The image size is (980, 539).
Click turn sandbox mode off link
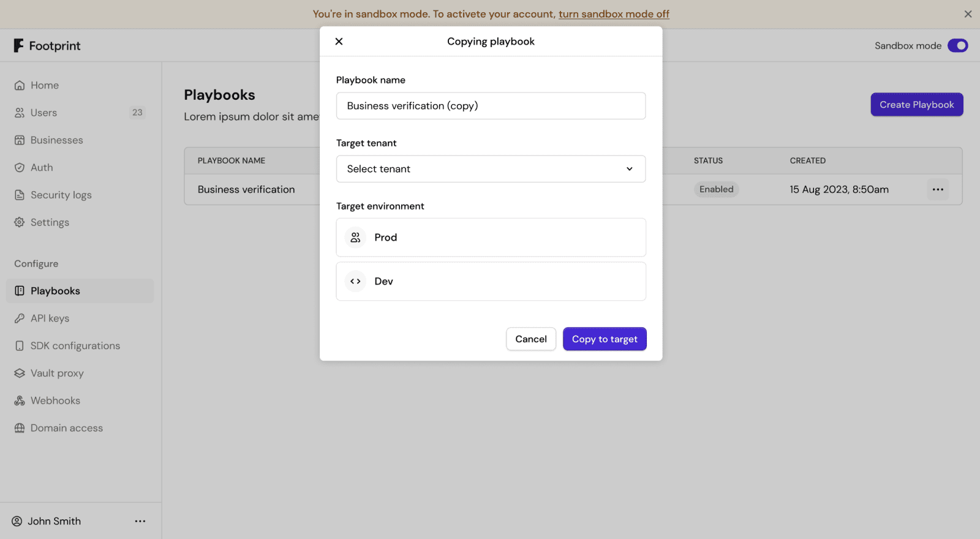[x=614, y=14]
